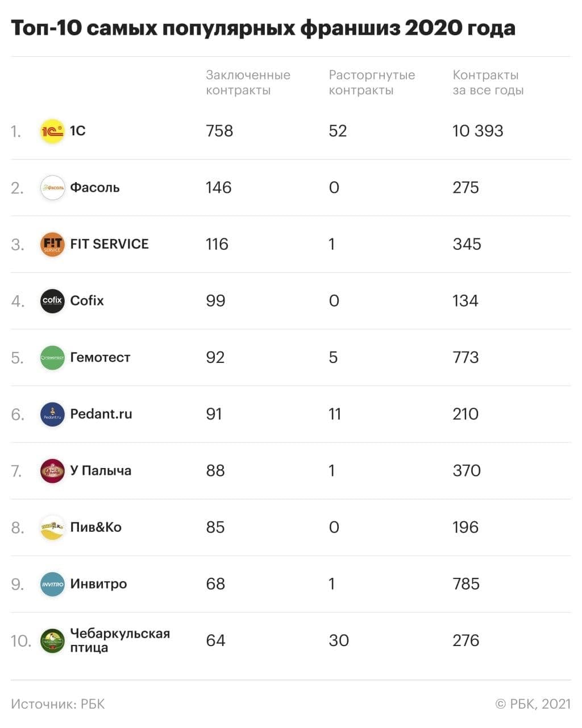
Task: Click the Заключенные контракты column header
Action: (x=248, y=82)
